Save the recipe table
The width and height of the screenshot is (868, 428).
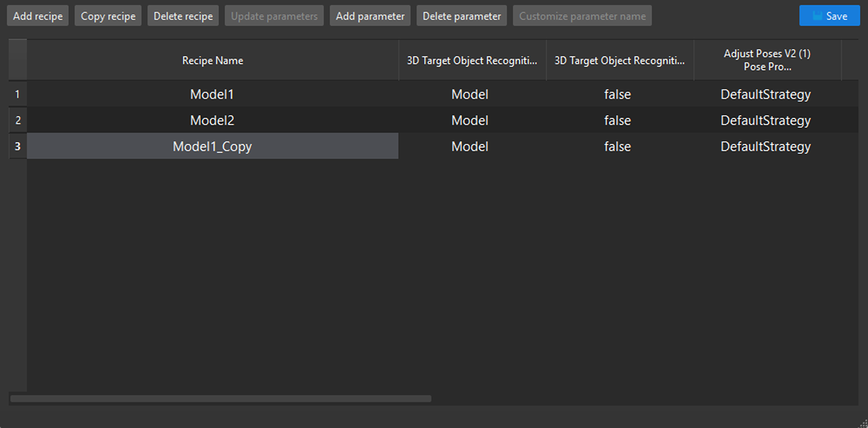829,16
